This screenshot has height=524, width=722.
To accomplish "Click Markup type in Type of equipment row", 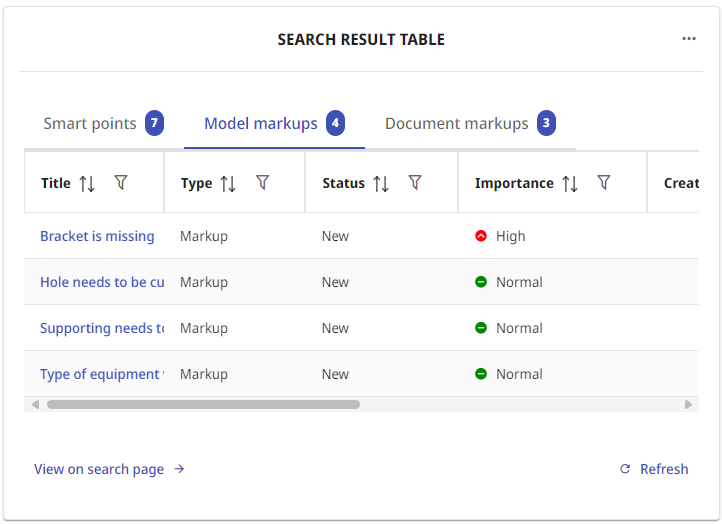I will point(204,374).
